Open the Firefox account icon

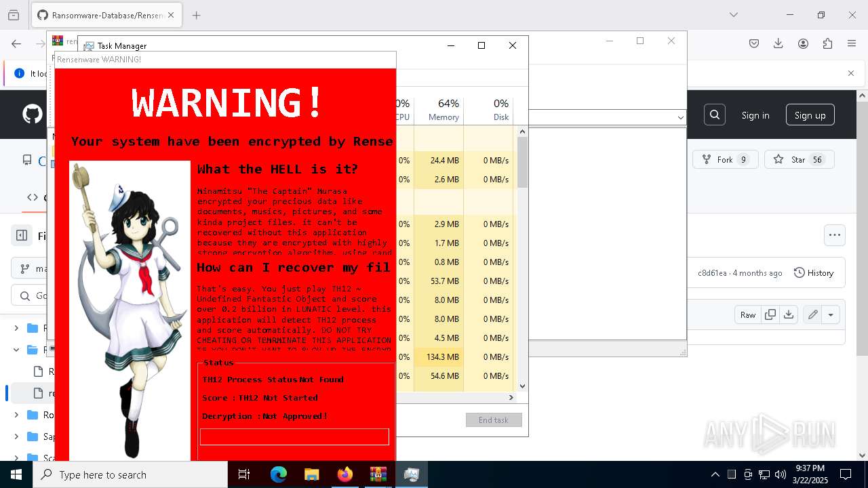click(803, 43)
